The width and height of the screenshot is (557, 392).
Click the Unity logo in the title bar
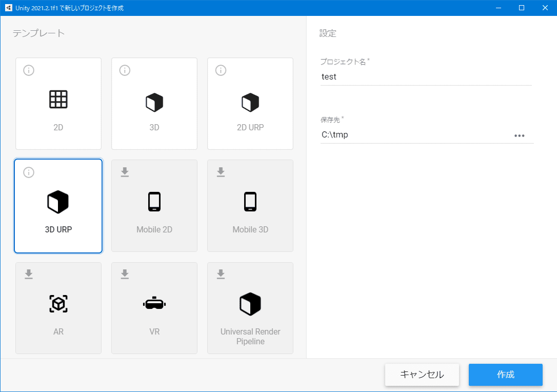pyautogui.click(x=9, y=8)
